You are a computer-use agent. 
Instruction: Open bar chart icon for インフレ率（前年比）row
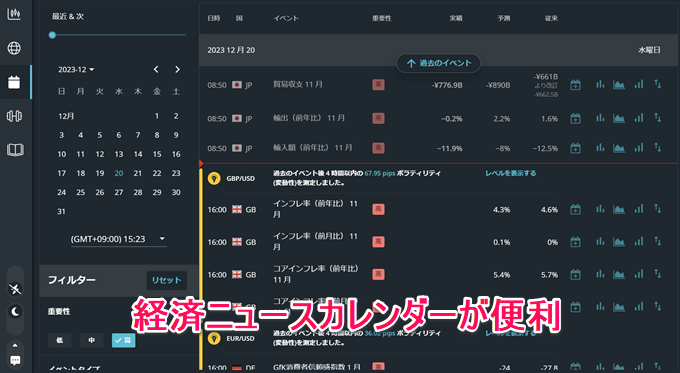tap(600, 209)
